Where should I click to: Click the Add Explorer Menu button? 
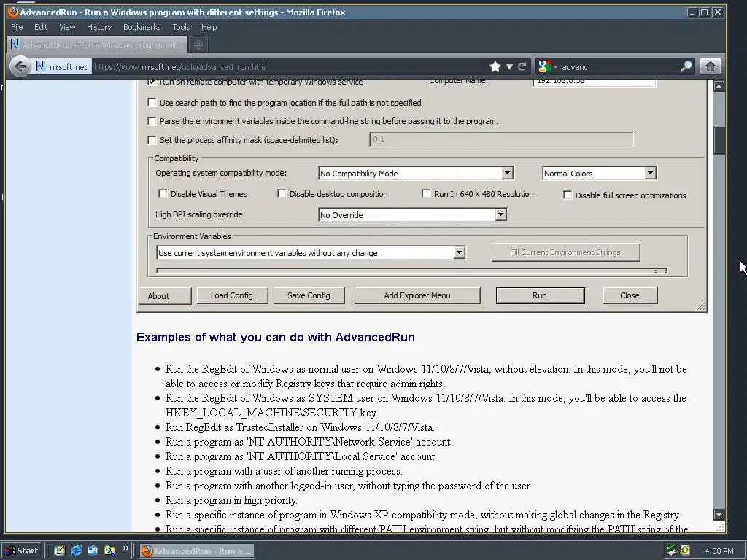[417, 295]
